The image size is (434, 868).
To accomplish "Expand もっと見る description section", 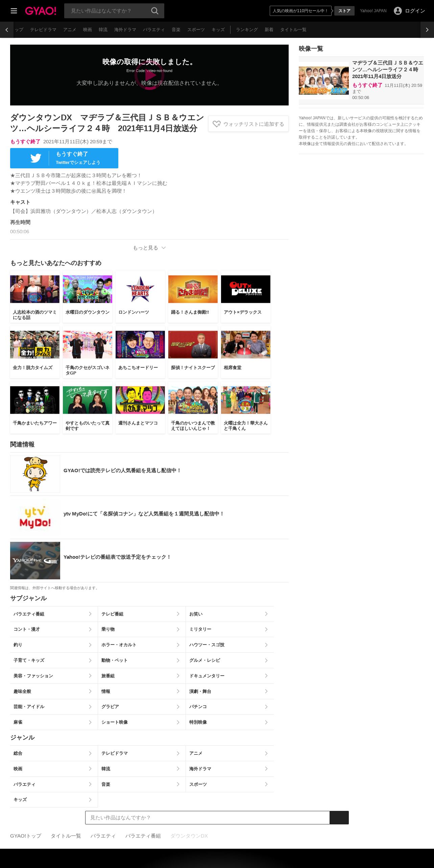I will pyautogui.click(x=149, y=248).
